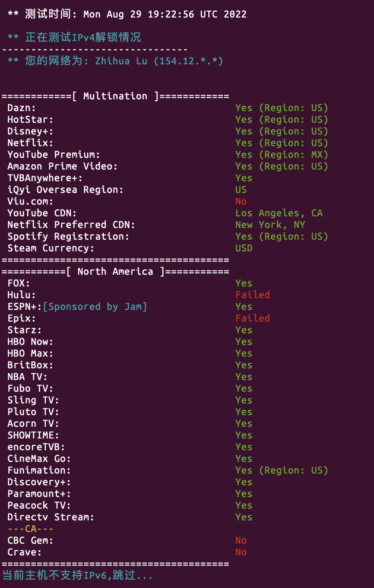The height and width of the screenshot is (588, 374).
Task: Click the No result for CBC Gem
Action: point(241,540)
